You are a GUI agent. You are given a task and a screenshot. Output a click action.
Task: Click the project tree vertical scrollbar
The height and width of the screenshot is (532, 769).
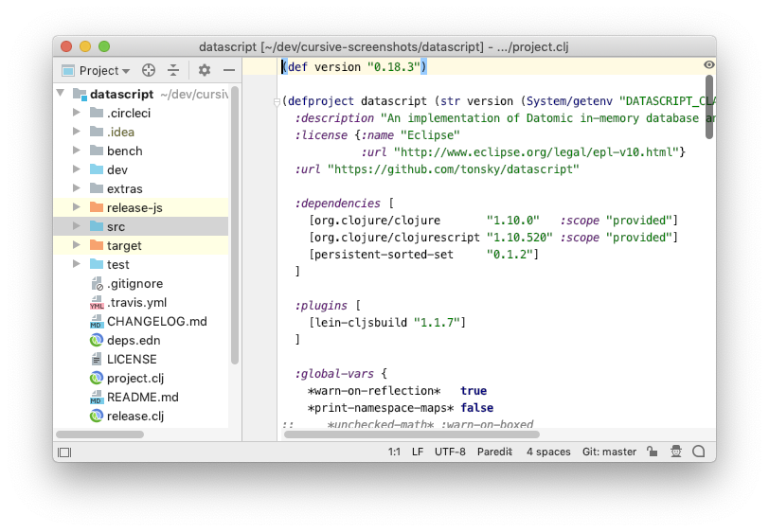235,225
